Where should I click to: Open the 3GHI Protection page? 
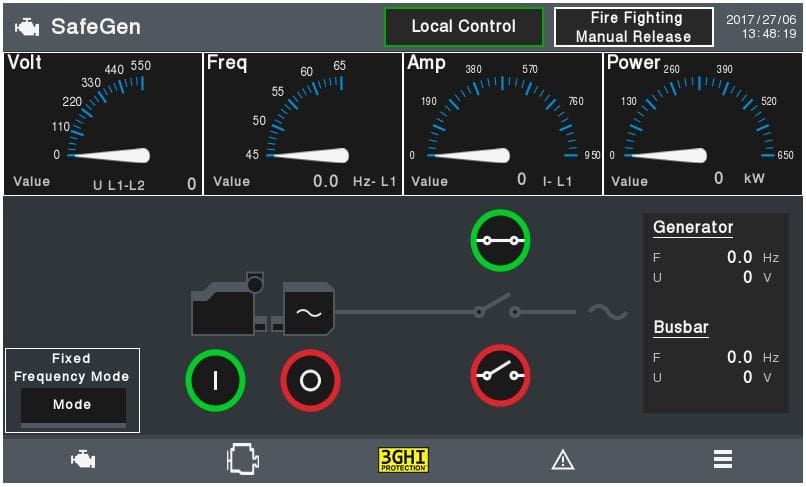(x=404, y=460)
